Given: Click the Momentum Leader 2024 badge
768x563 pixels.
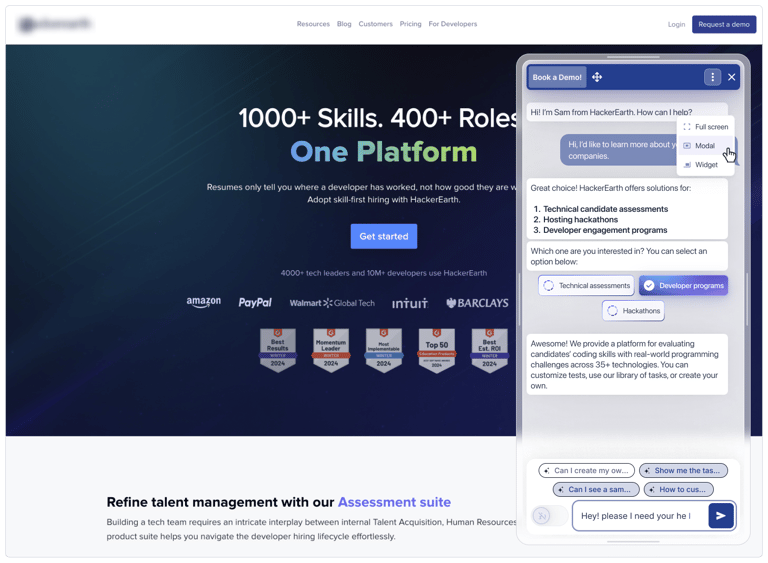Looking at the screenshot, I should tap(331, 350).
